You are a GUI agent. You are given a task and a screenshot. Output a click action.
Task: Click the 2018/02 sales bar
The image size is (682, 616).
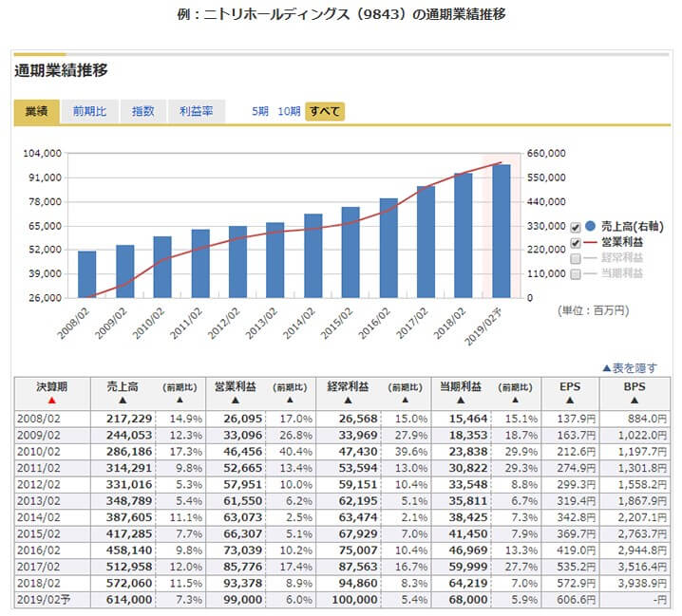point(464,235)
